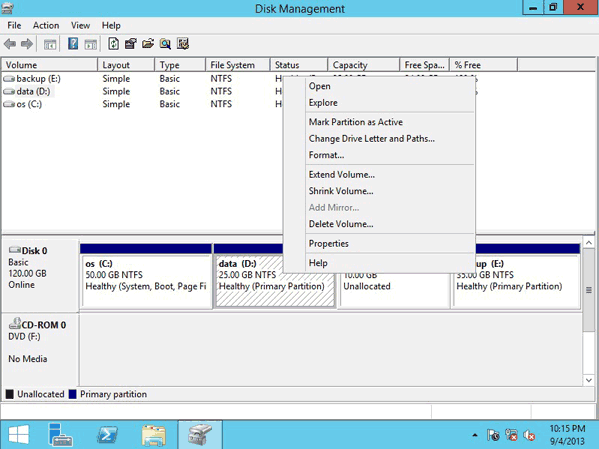The height and width of the screenshot is (449, 599).
Task: Launch Server Manager from the taskbar
Action: 60,435
